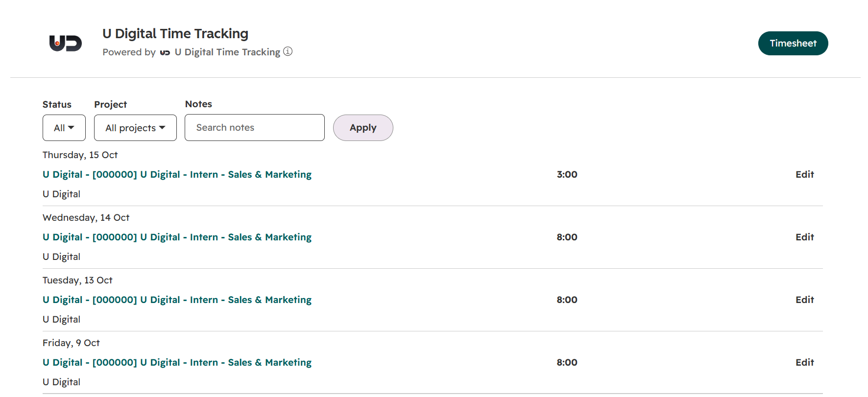
Task: Click the 'Wednesday, 14 Oct' date heading
Action: 86,217
